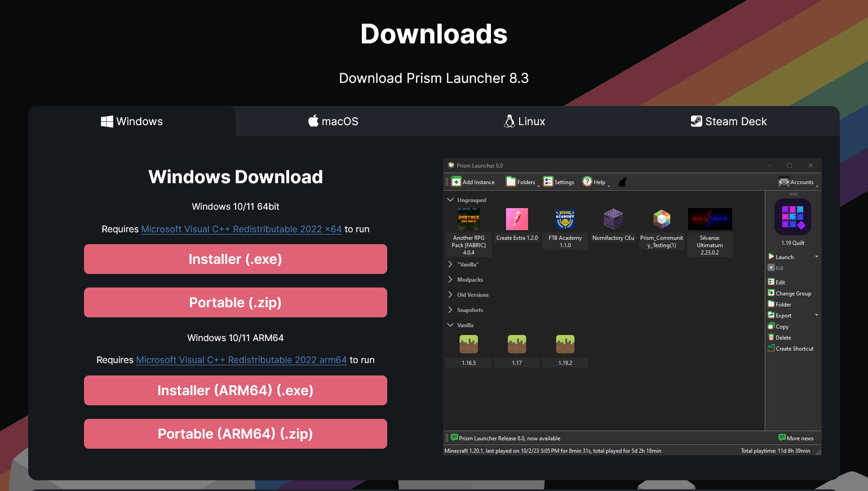This screenshot has width=868, height=491.
Task: Click the Create Extra 1.2.0 icon
Action: (517, 219)
